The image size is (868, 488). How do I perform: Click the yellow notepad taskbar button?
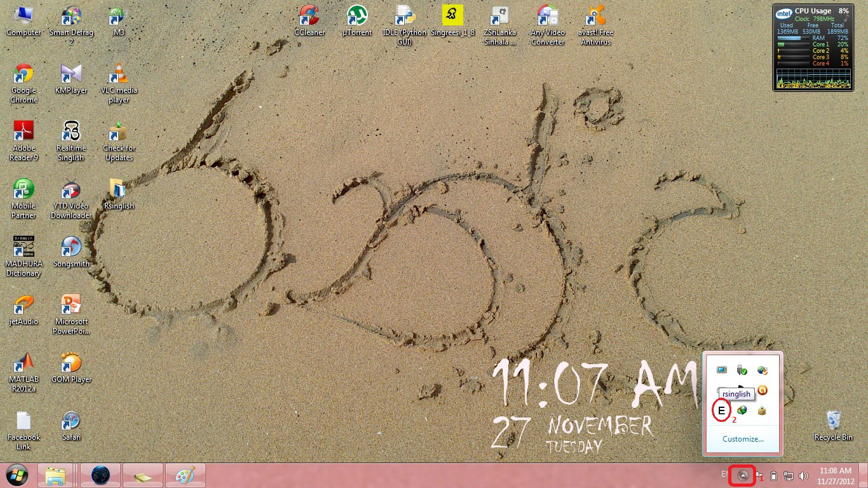point(143,475)
